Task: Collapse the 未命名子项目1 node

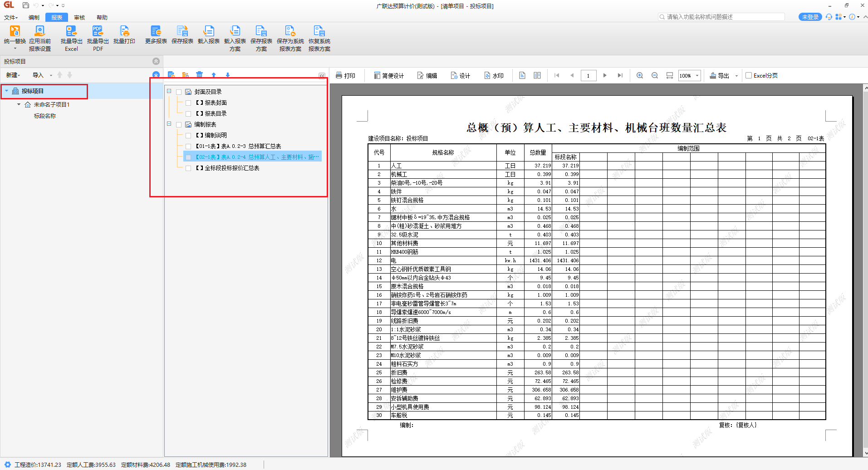Action: tap(19, 104)
